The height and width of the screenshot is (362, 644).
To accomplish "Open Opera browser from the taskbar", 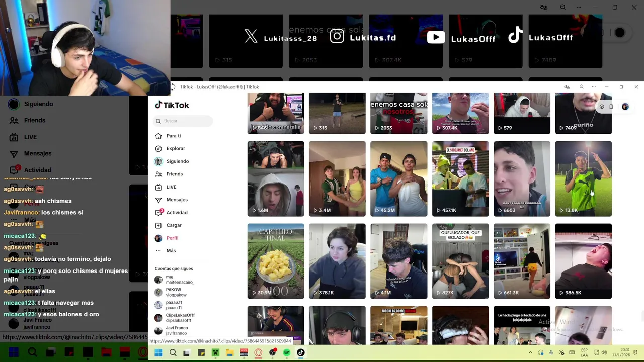I will click(x=258, y=353).
